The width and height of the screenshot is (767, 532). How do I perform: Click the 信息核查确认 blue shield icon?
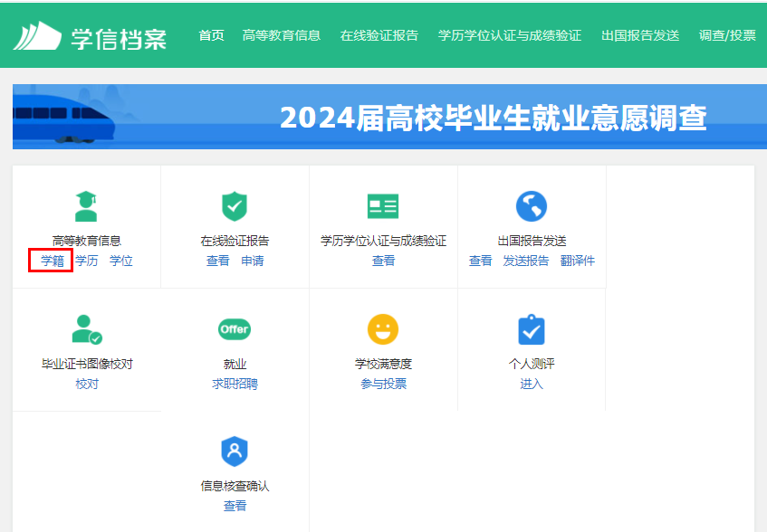[x=235, y=451]
